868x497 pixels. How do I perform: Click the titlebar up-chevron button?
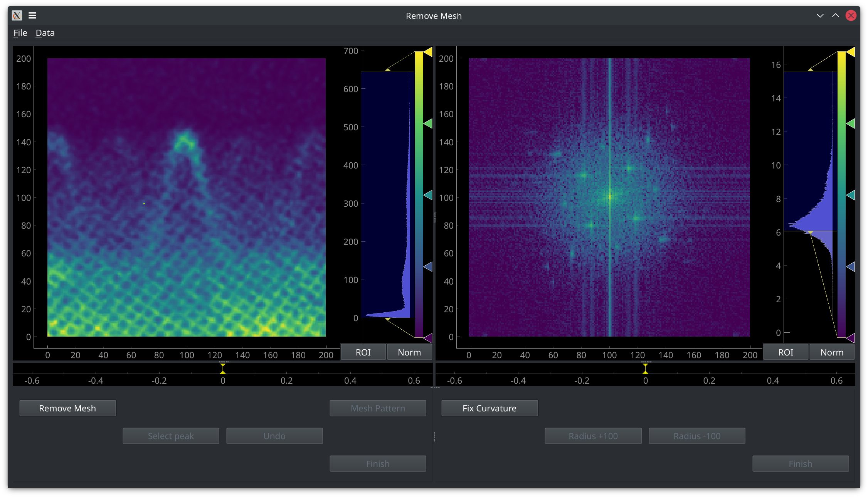click(x=836, y=15)
